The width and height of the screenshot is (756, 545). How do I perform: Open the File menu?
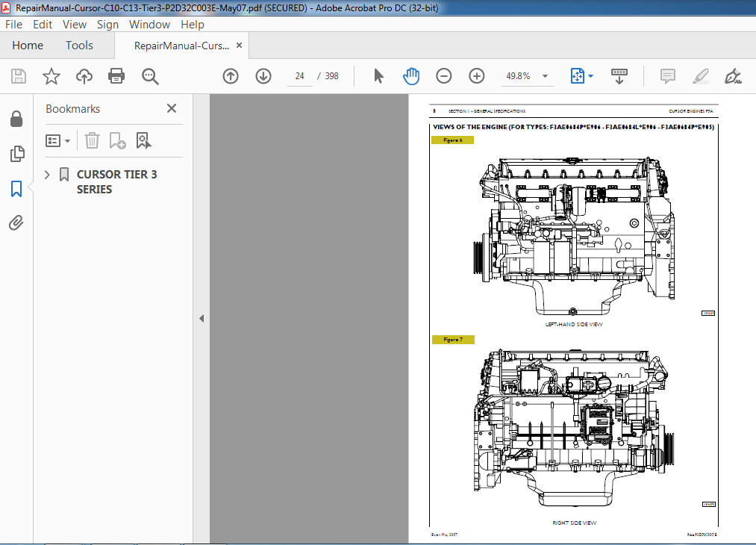click(13, 24)
